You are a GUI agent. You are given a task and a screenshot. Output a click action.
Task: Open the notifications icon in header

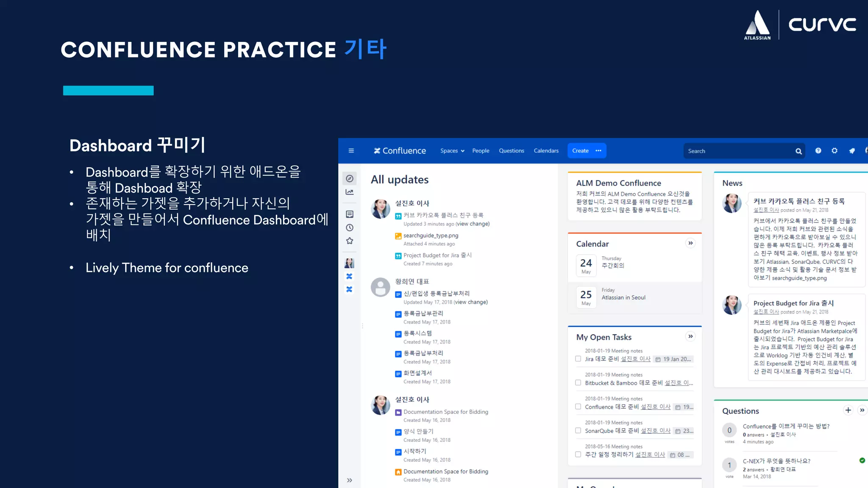click(852, 151)
